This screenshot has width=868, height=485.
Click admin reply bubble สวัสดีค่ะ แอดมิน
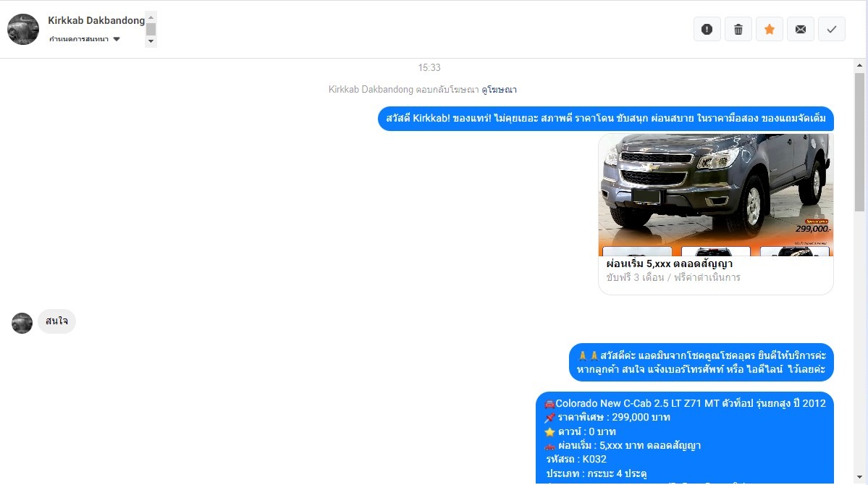701,362
